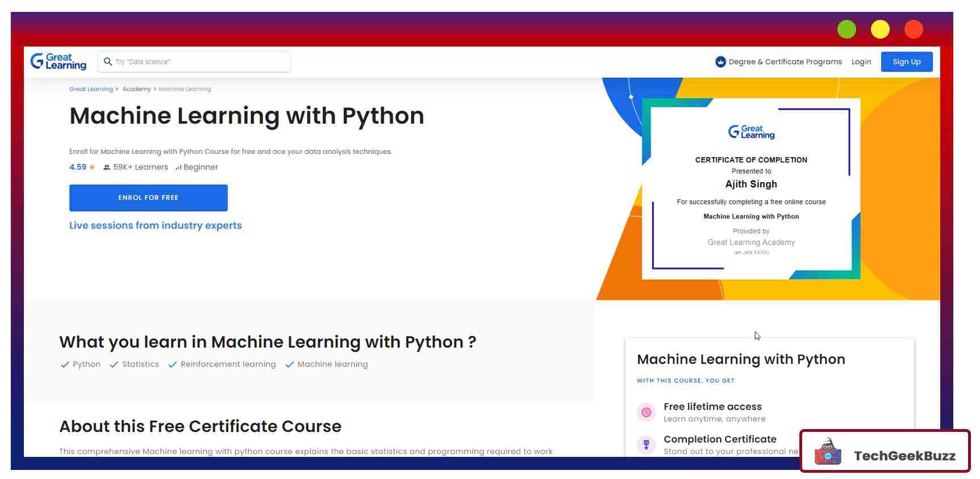Click the Degree programs badge icon

[x=720, y=61]
